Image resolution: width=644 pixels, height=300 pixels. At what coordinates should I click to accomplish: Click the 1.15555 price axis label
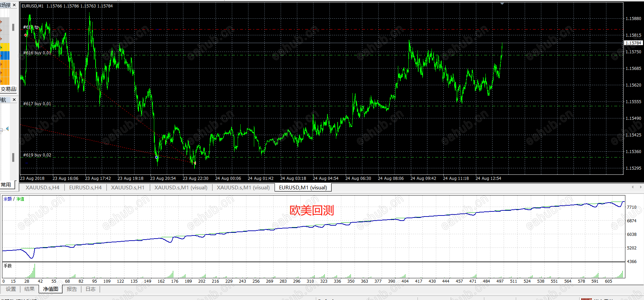633,102
